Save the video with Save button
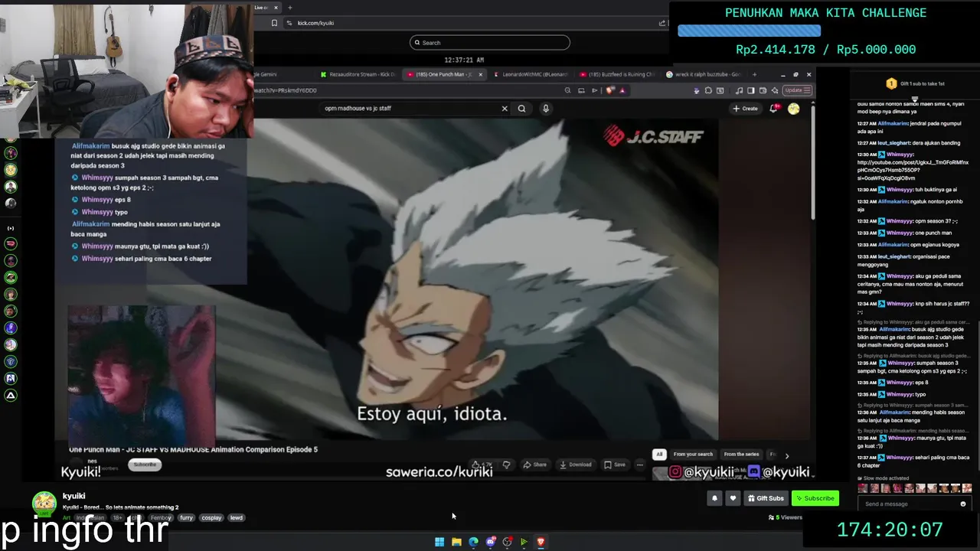 [x=615, y=465]
